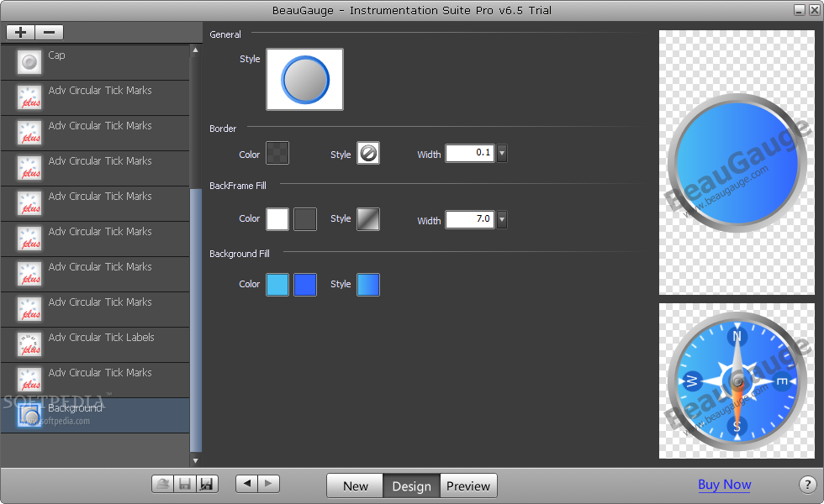Pick the Background Fill light blue swatch
The image size is (824, 504).
click(277, 285)
